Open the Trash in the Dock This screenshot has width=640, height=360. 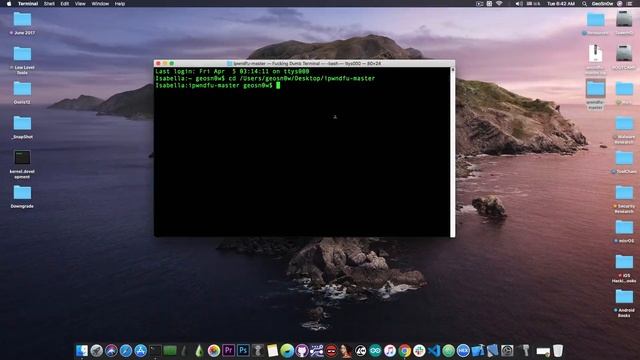pos(558,351)
